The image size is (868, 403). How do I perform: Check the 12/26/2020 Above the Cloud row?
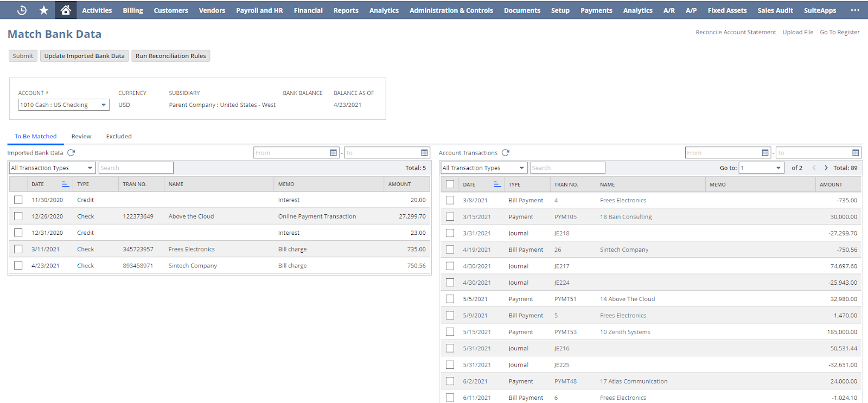click(x=18, y=216)
